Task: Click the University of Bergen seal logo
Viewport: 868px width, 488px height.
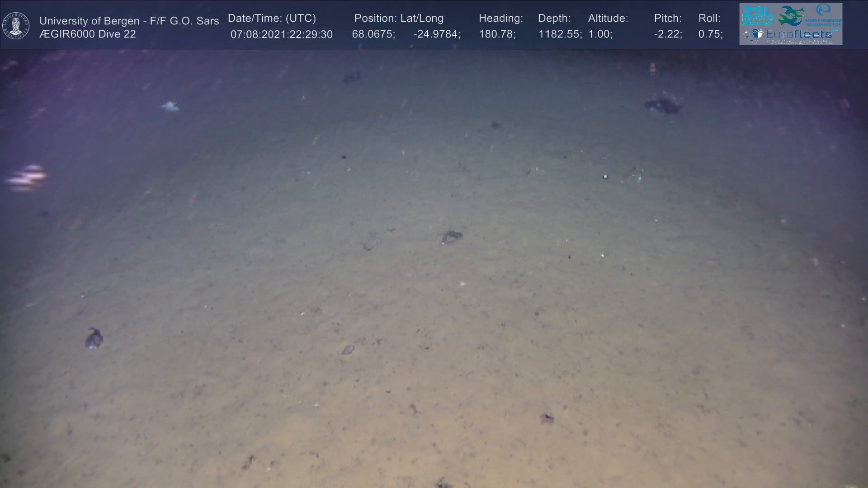Action: click(16, 25)
